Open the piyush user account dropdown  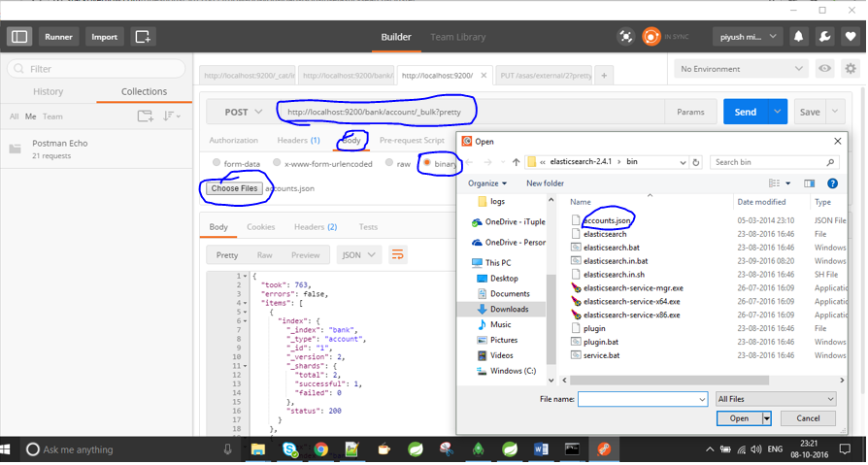[748, 37]
